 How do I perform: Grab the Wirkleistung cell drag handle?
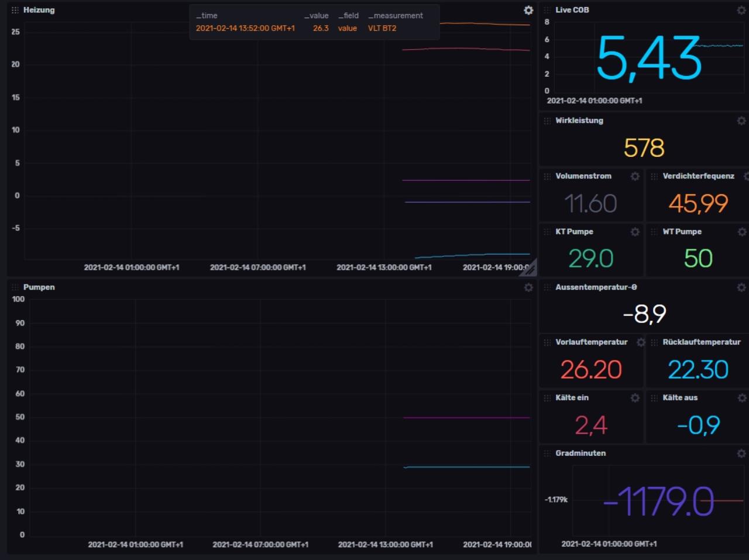click(547, 121)
